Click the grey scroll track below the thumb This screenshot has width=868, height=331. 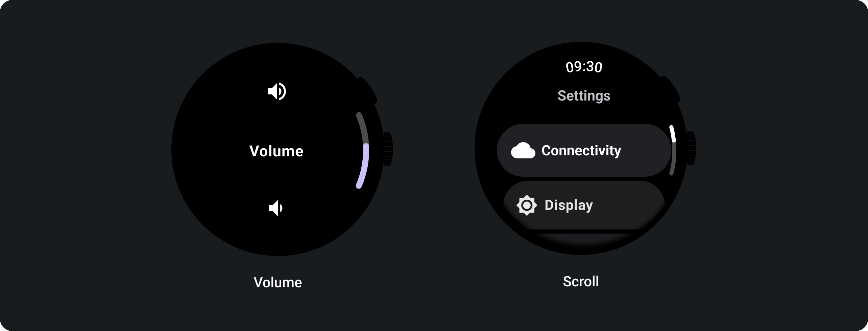click(x=673, y=159)
